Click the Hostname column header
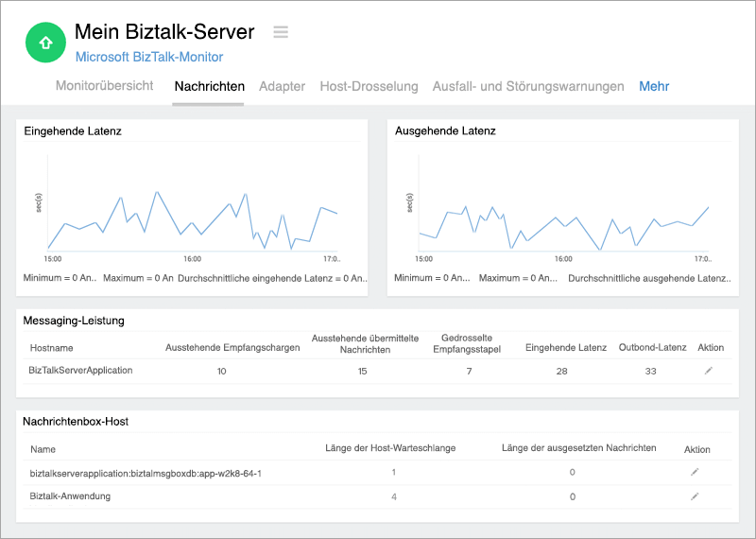Screen dimensions: 756x539 52,348
